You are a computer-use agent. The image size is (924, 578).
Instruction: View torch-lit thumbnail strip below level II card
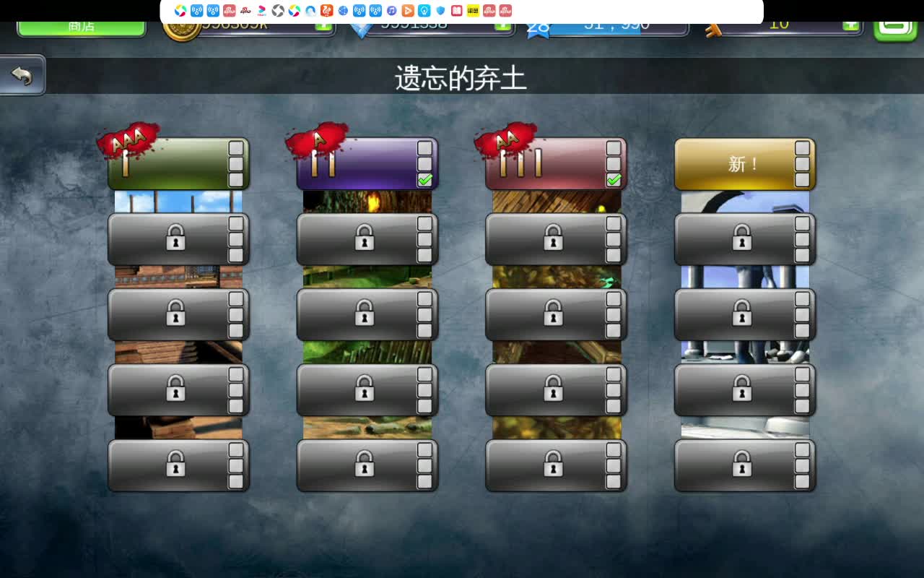click(367, 202)
